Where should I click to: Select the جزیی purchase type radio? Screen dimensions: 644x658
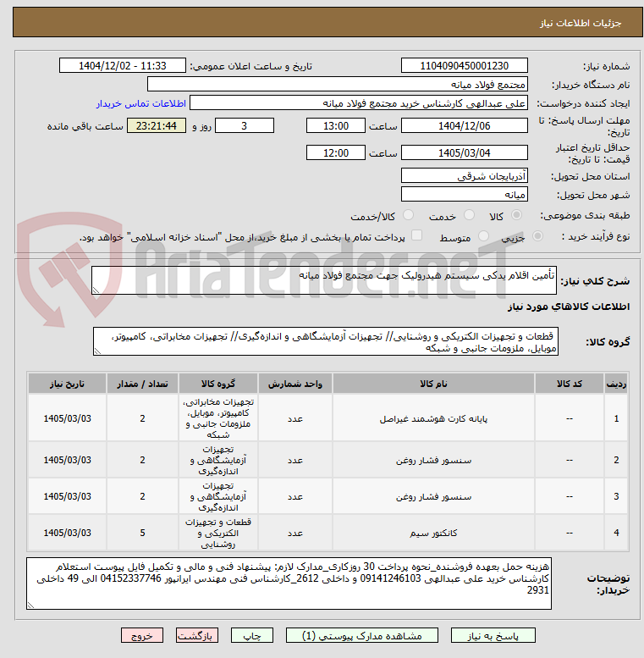537,236
